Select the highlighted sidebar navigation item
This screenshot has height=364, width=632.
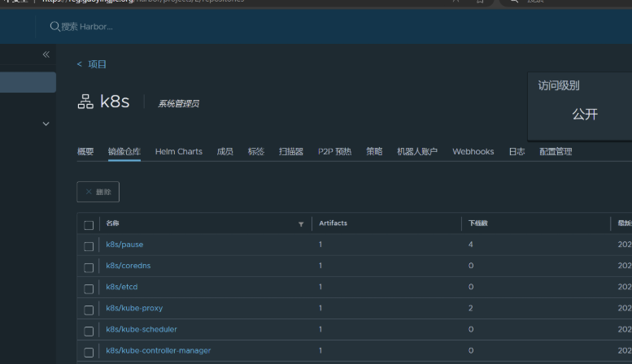click(28, 82)
